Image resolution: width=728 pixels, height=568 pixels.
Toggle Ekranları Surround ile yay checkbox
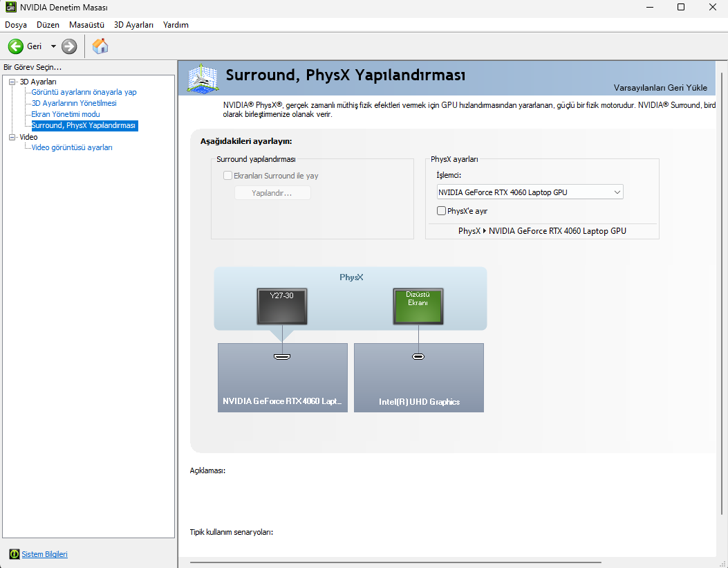pyautogui.click(x=227, y=176)
